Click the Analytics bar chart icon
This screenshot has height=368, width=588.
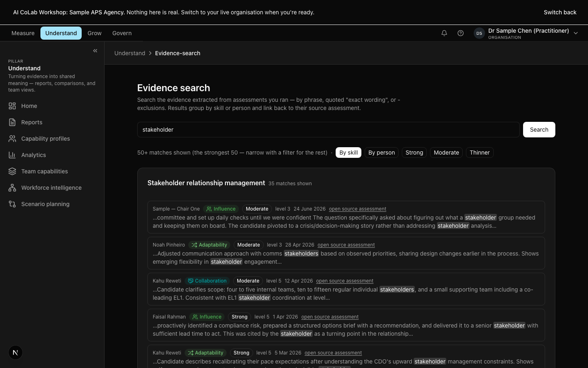tap(12, 155)
